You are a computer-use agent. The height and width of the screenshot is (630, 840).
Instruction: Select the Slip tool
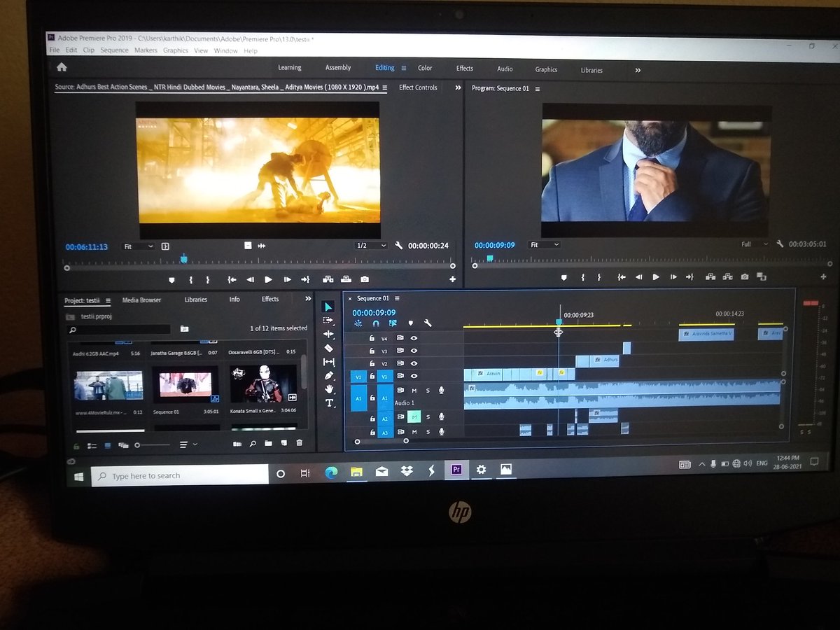(329, 362)
